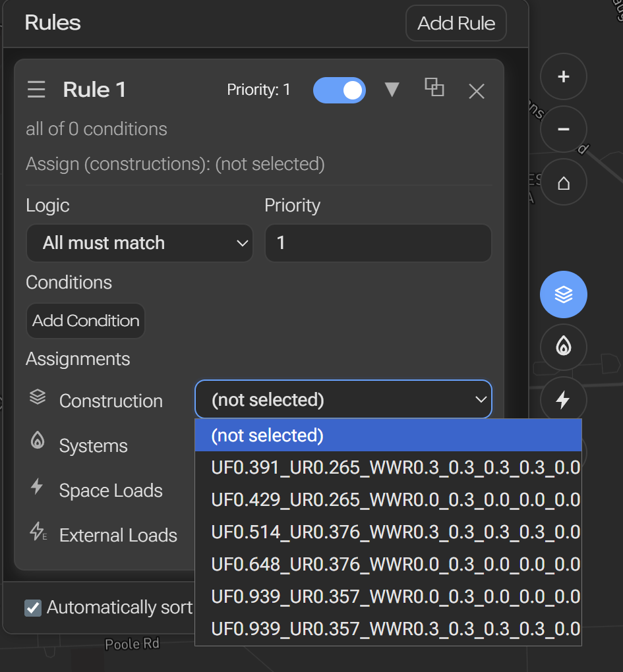Toggle Rule 1 enabled switch

coord(339,90)
